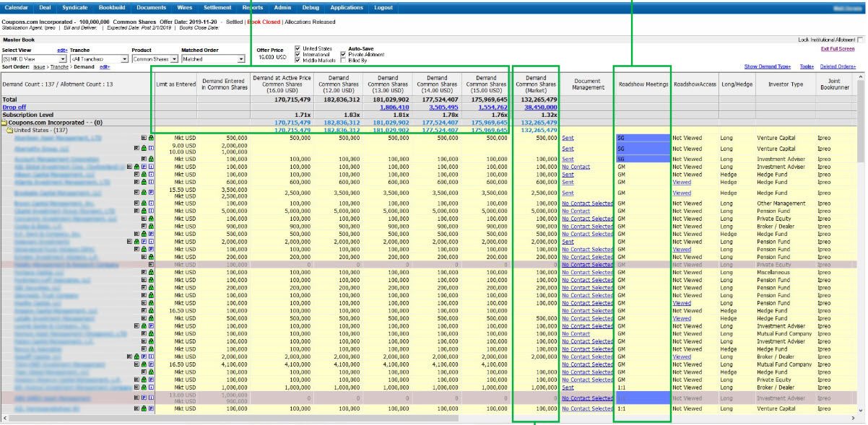Click the Roadshow Meetings column header
868x425 pixels.
tap(643, 84)
